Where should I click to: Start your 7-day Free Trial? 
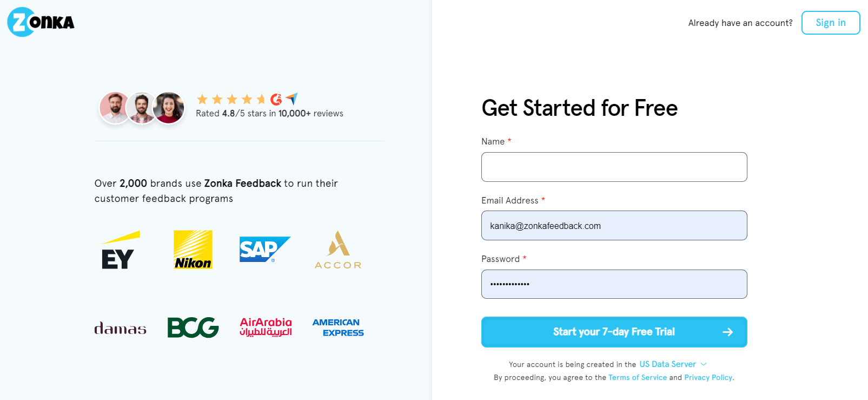tap(614, 332)
